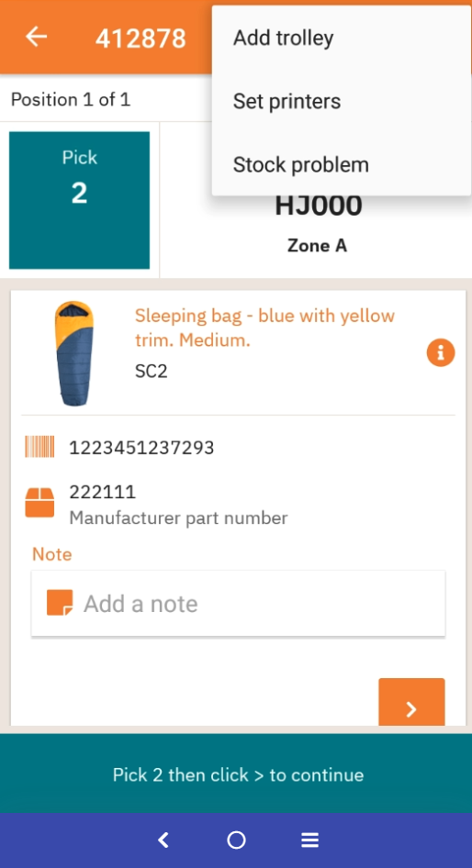Tap the sleeping bag product thumbnail
This screenshot has height=868, width=472.
pyautogui.click(x=73, y=354)
